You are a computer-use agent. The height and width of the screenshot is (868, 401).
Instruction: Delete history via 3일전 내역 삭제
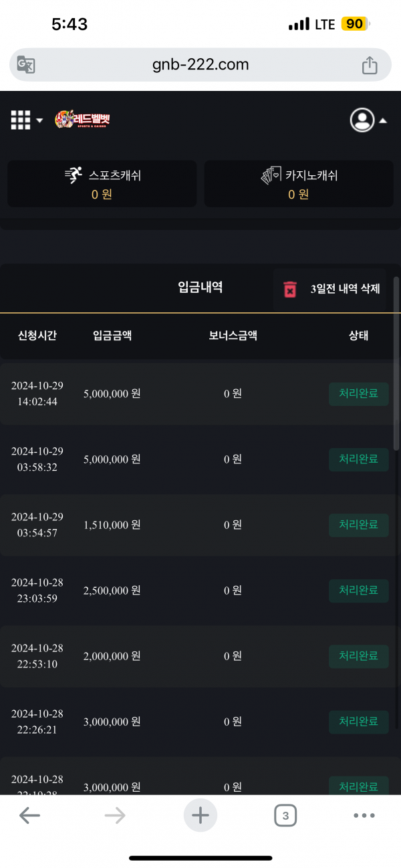coord(345,289)
